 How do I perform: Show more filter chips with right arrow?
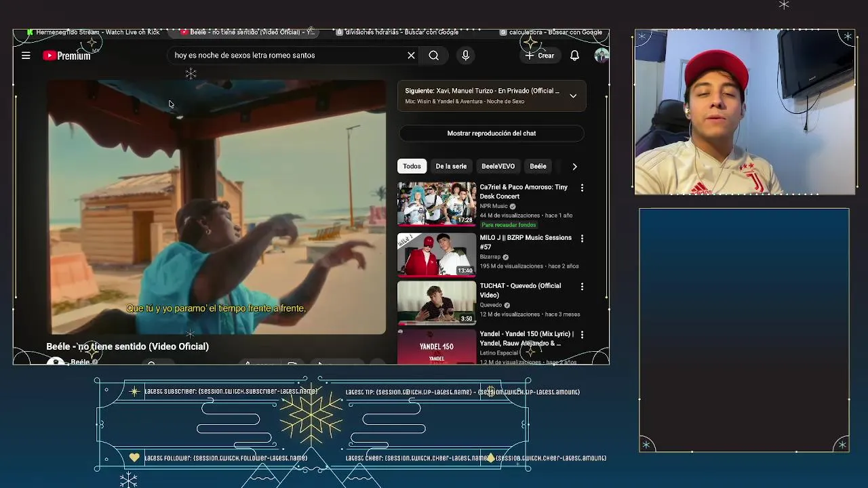[574, 166]
